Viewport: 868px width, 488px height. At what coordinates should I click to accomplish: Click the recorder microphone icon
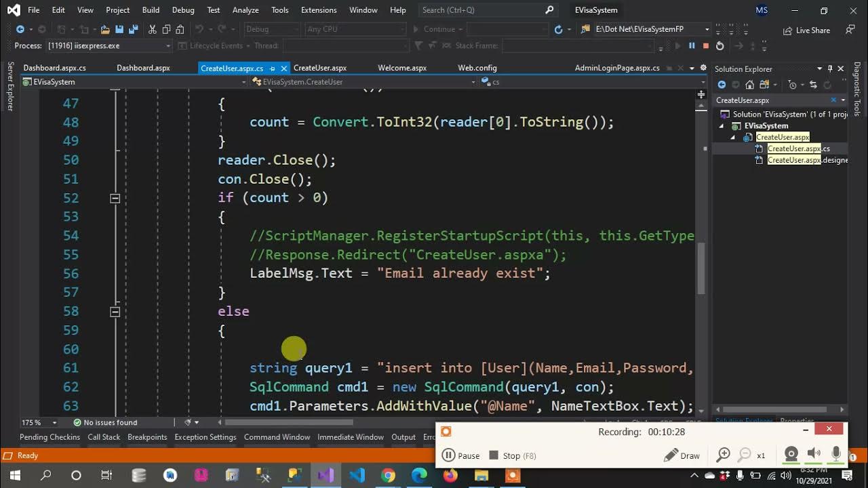point(836,455)
